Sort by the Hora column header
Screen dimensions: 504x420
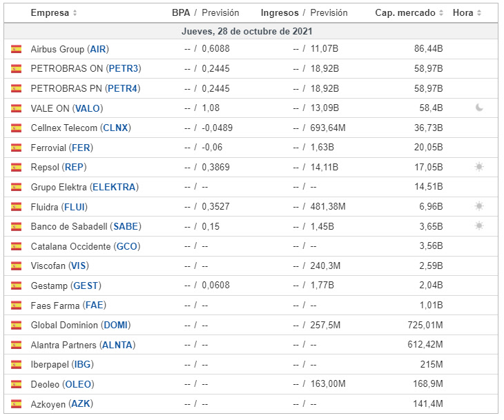[467, 13]
